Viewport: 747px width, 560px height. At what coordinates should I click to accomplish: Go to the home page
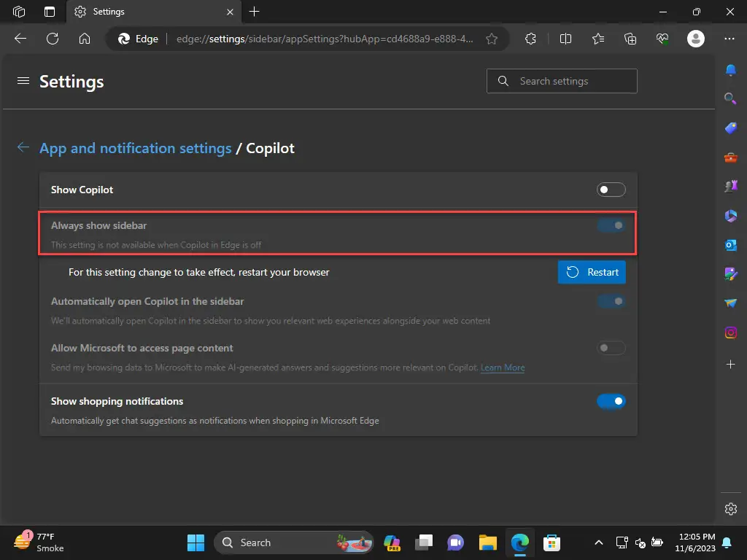click(x=85, y=39)
